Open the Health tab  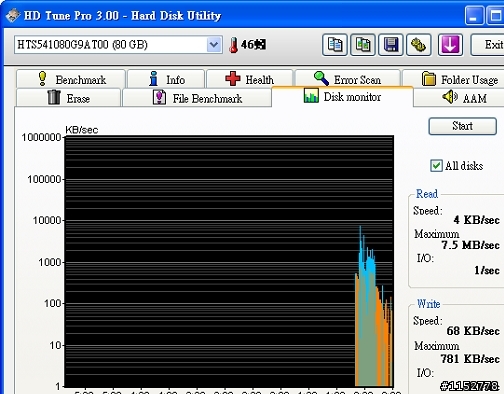point(250,79)
